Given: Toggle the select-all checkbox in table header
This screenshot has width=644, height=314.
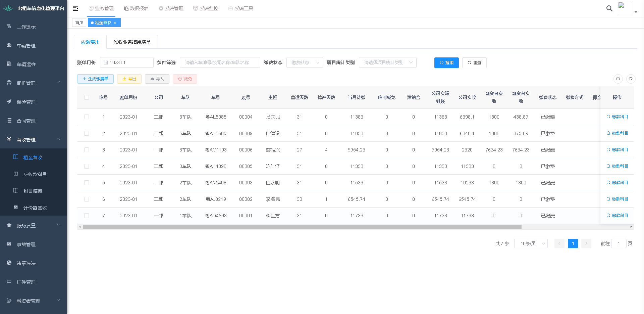Looking at the screenshot, I should 87,97.
